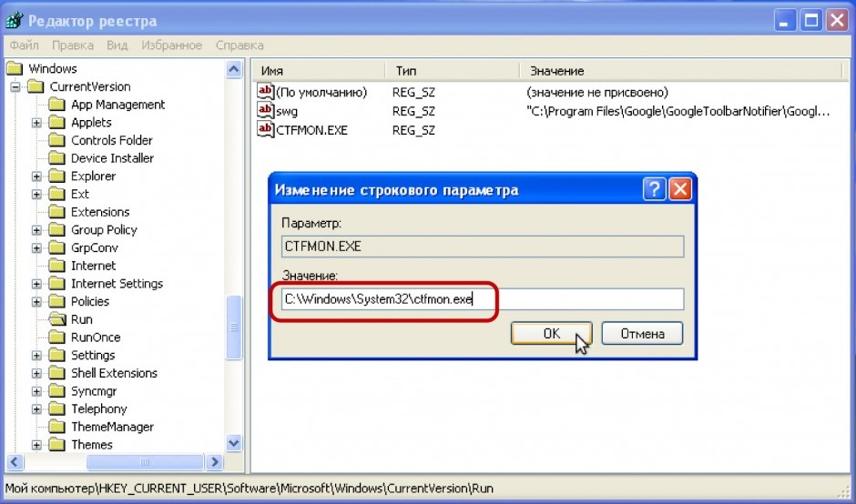Select the Device Installer folder icon
856x504 pixels.
tap(56, 158)
